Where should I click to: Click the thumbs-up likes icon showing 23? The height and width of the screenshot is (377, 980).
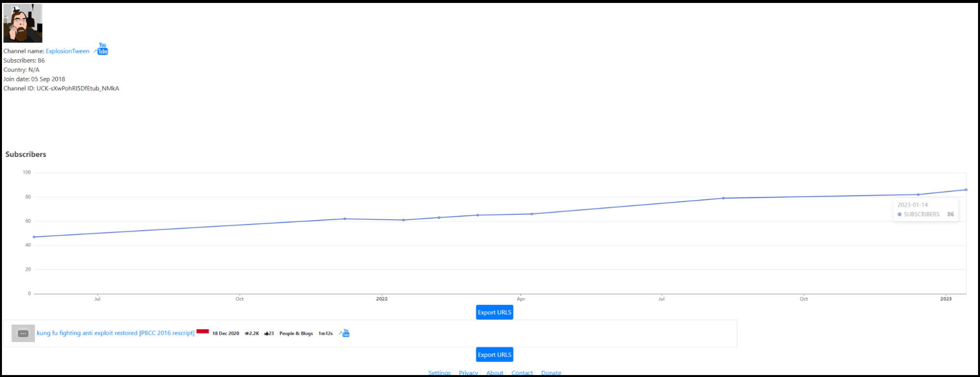coord(266,334)
